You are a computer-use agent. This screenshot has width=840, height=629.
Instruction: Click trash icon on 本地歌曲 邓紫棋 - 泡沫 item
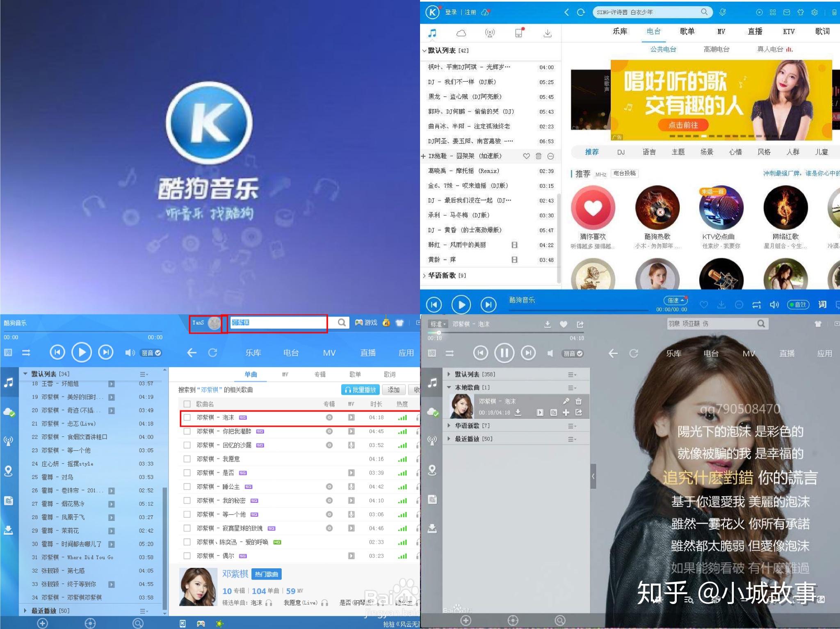[578, 401]
